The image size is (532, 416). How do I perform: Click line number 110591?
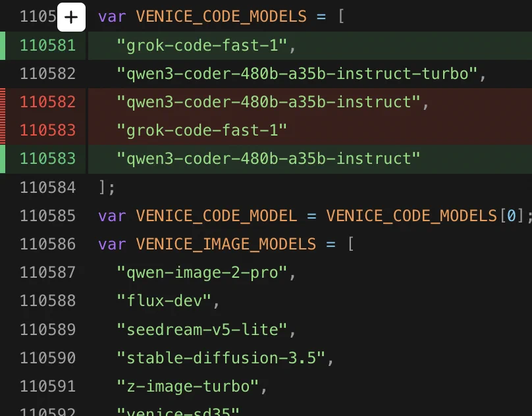pos(47,386)
